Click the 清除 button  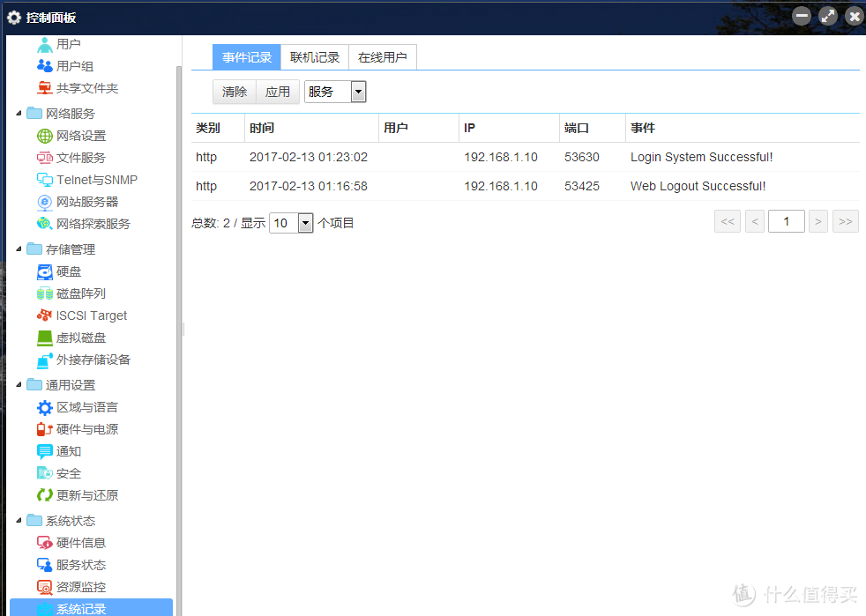235,92
